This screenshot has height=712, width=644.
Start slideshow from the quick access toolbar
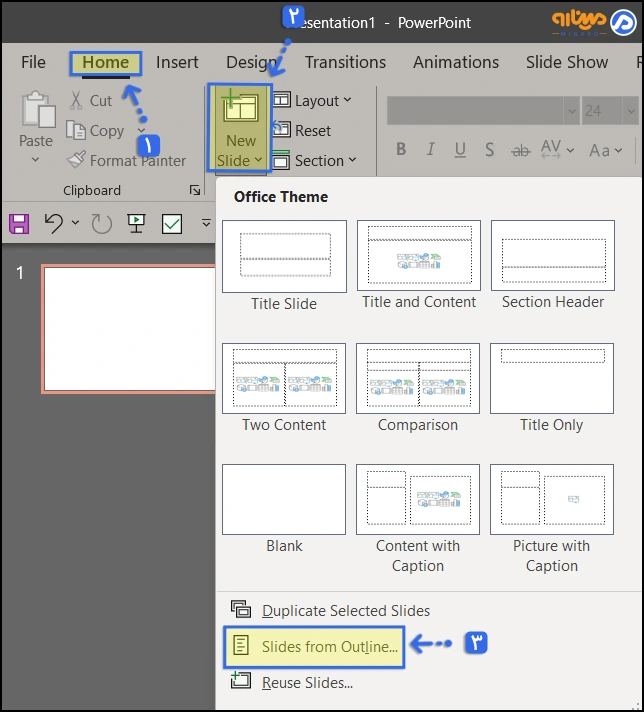[x=136, y=223]
